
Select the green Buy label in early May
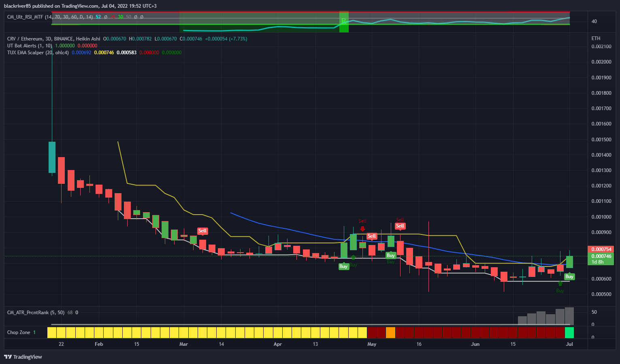coord(391,255)
